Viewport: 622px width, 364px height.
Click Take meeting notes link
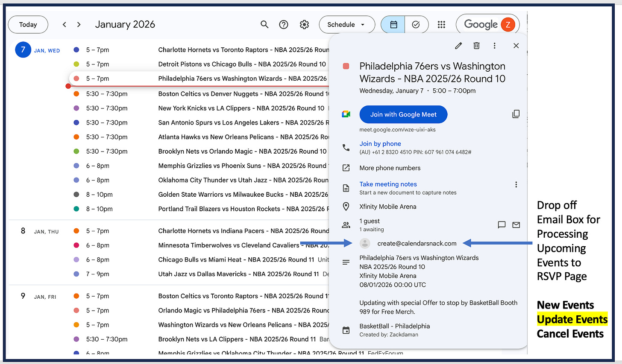[388, 184]
